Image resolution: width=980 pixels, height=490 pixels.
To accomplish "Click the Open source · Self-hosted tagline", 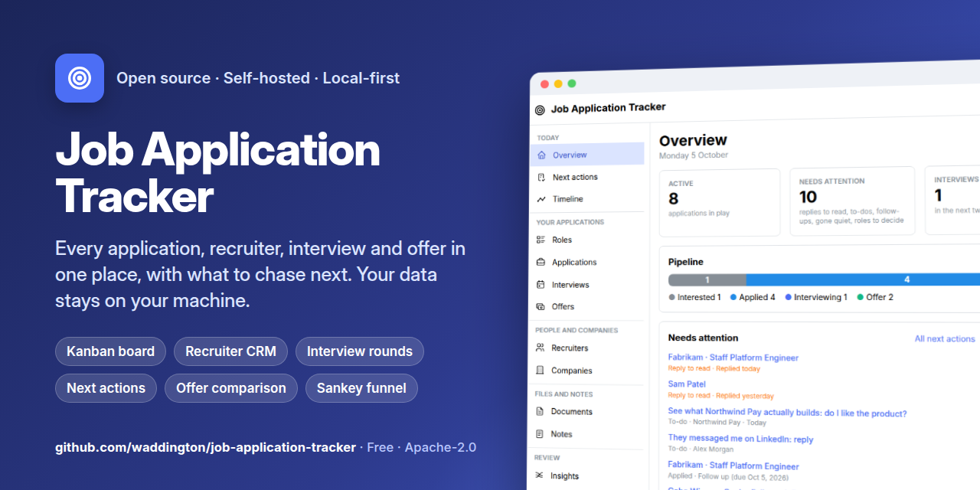I will tap(258, 78).
